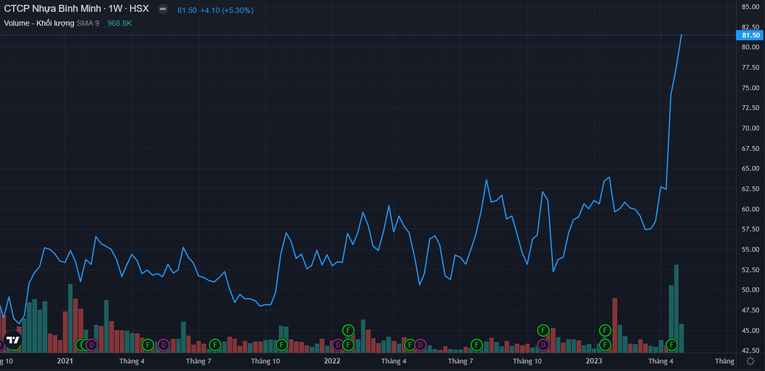Collapse the legend with the minus button
The image size is (765, 371).
[x=163, y=10]
